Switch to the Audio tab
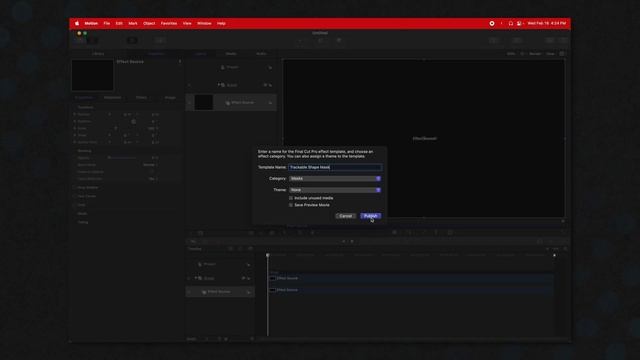640x360 pixels. [x=261, y=53]
